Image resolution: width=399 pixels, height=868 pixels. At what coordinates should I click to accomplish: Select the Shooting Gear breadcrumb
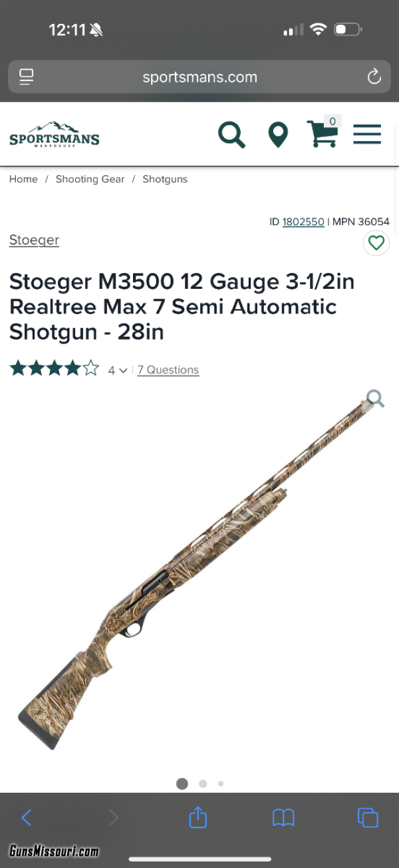(90, 179)
